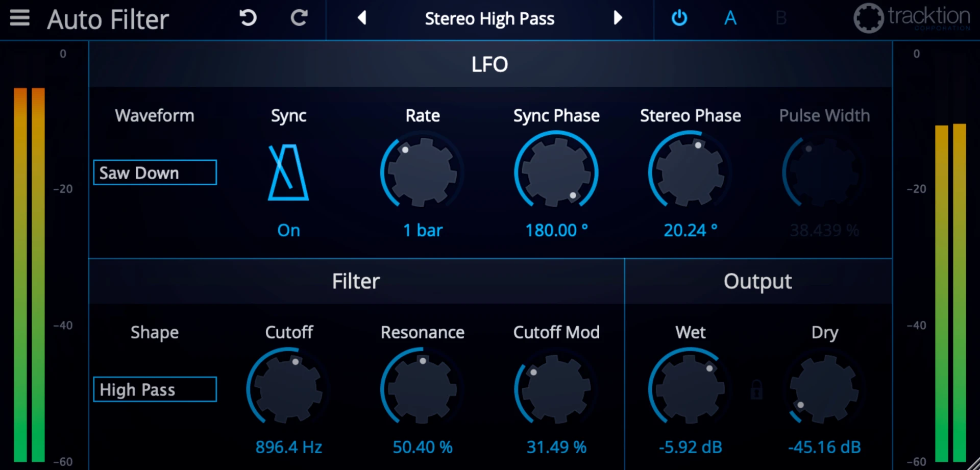Click the window resize corner grip
Viewport: 980px width, 470px height.
coord(973,463)
